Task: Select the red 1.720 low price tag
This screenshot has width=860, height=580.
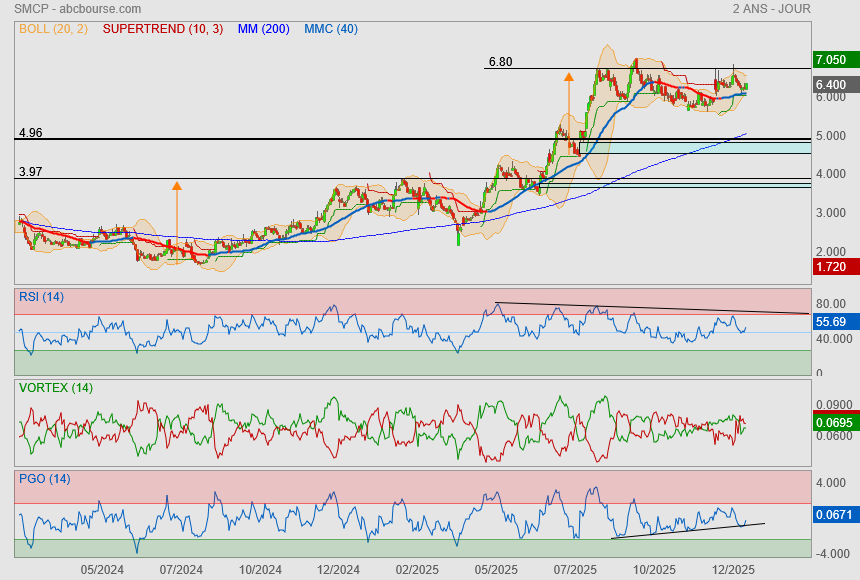Action: pos(830,268)
